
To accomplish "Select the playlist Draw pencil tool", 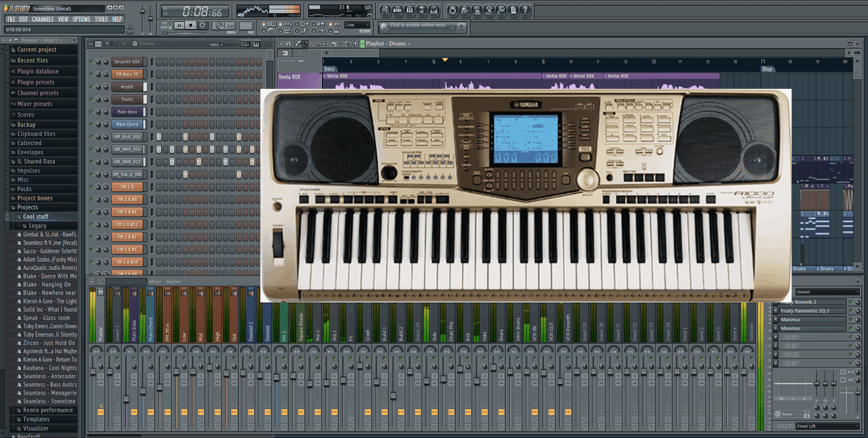I will point(298,43).
